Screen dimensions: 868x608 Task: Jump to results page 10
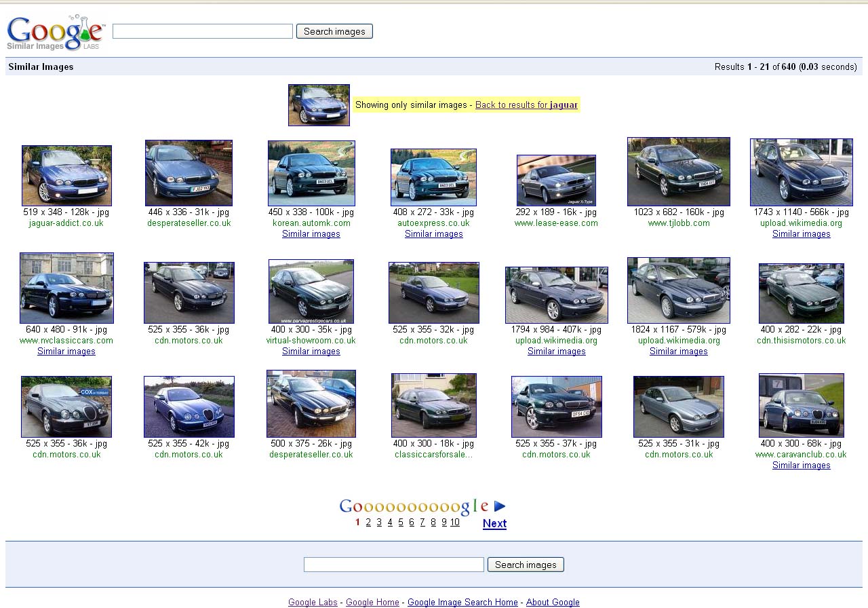tap(454, 522)
